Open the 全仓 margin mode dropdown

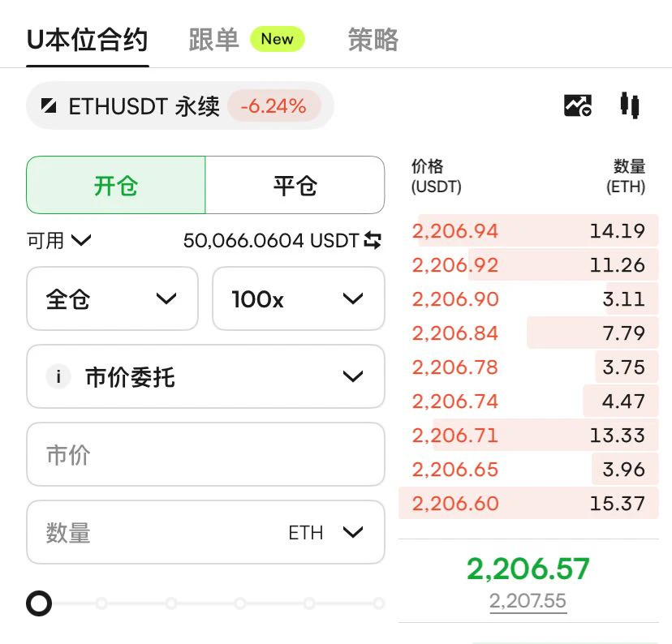[112, 298]
